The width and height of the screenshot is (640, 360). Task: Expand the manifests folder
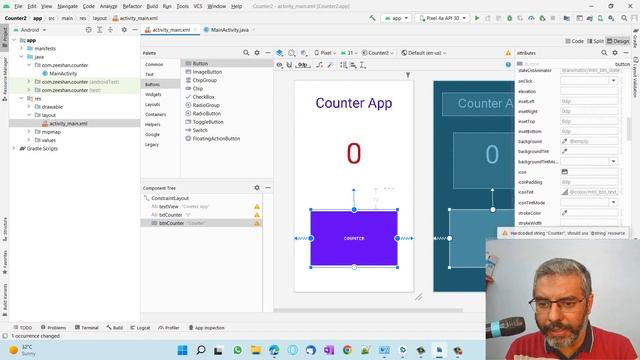(22, 48)
